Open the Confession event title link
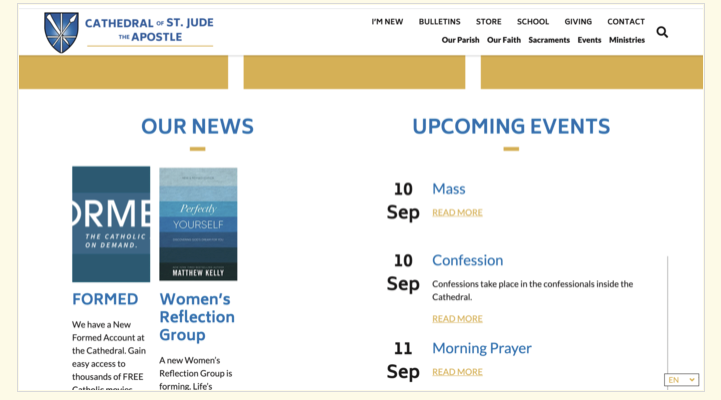721x400 pixels. pos(467,260)
